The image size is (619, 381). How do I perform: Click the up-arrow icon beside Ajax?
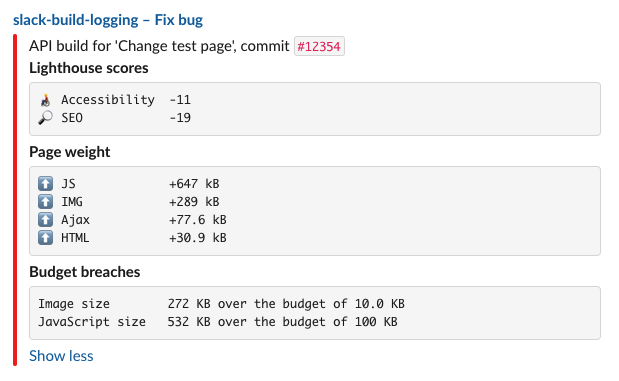click(x=45, y=220)
